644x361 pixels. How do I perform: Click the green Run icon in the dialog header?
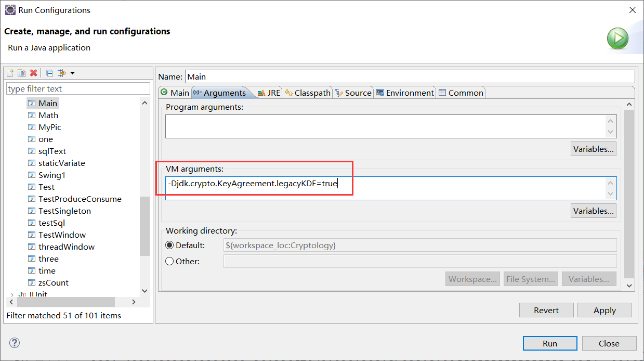coord(617,38)
